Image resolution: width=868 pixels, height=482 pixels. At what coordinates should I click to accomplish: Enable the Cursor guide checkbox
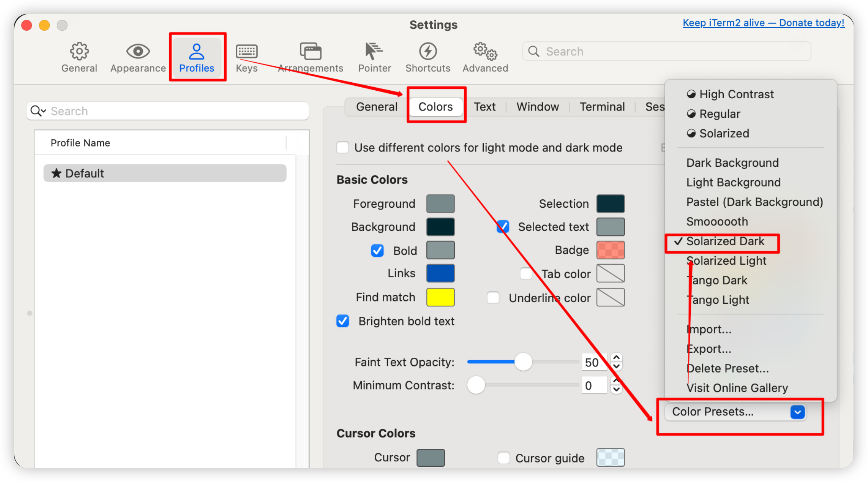coord(504,458)
